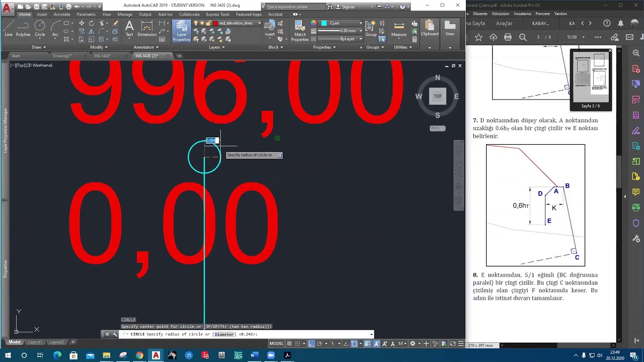This screenshot has height=362, width=644.
Task: Click the Customization gear in the status bar
Action: tap(413, 343)
